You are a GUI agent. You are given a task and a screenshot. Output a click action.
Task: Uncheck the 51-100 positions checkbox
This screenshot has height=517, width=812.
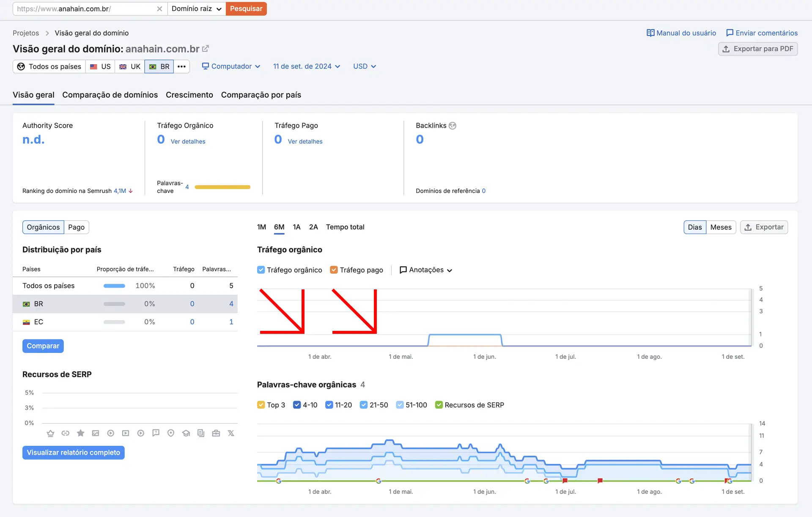400,405
